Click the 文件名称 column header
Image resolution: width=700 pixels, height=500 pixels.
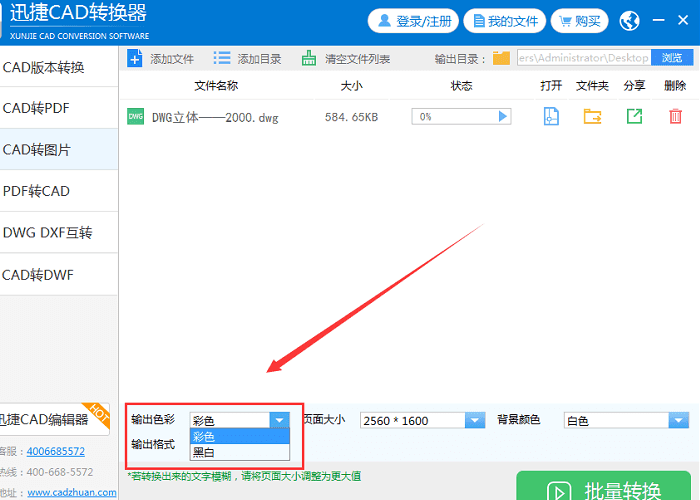click(216, 85)
